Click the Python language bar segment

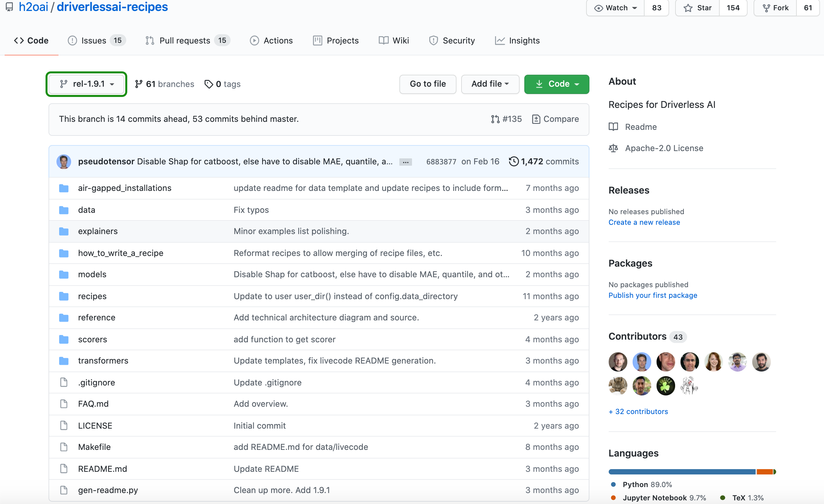[682, 471]
